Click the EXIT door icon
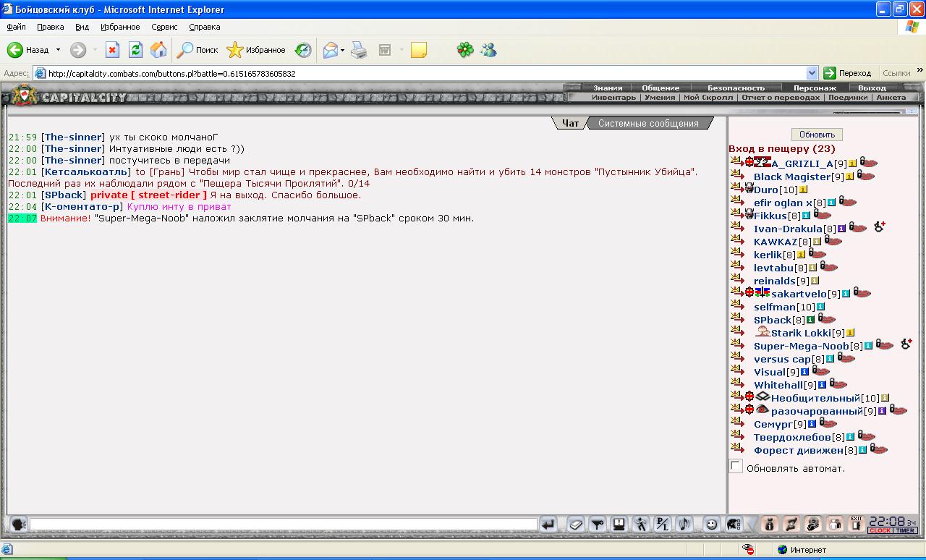This screenshot has height=560, width=926. click(857, 525)
